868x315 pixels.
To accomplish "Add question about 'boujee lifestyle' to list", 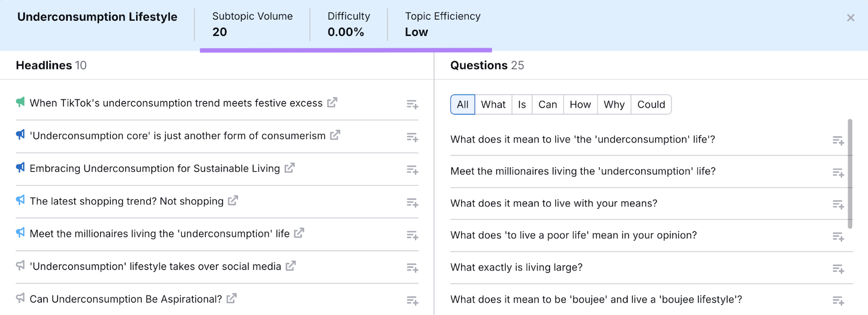I will pyautogui.click(x=838, y=301).
